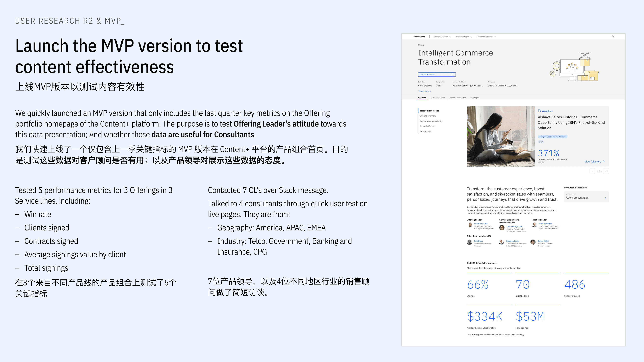The image size is (644, 362).
Task: Open the Deliver the solution tab
Action: pyautogui.click(x=458, y=98)
